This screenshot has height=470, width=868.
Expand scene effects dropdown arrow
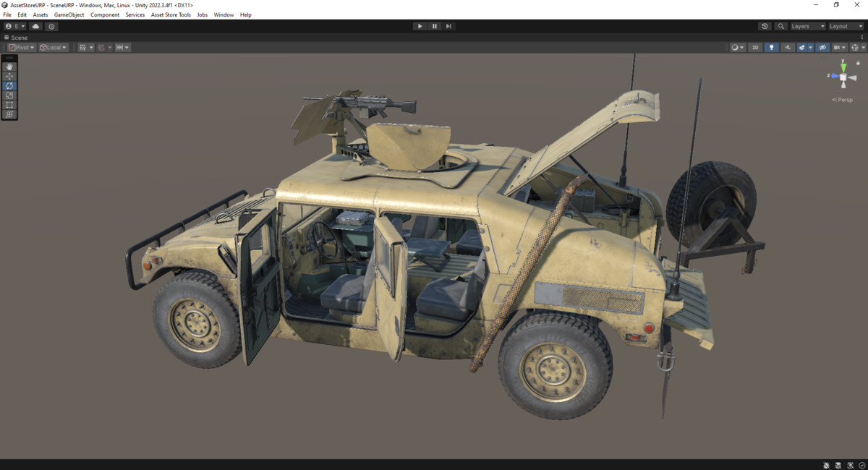pos(810,47)
